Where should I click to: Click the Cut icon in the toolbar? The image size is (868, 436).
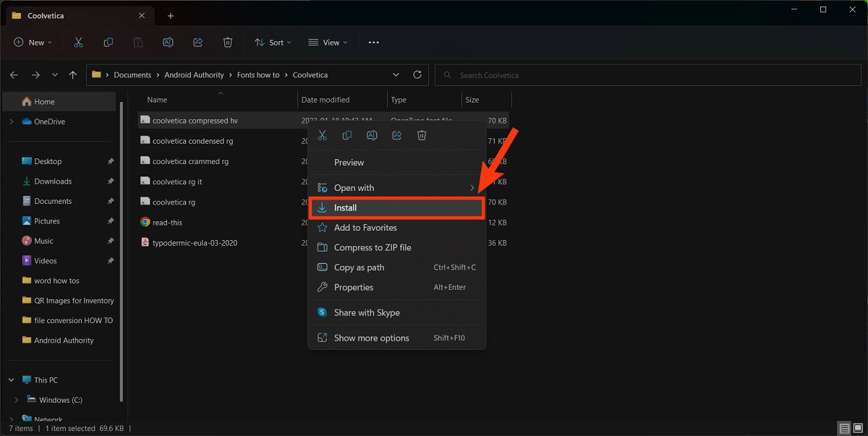[x=78, y=43]
